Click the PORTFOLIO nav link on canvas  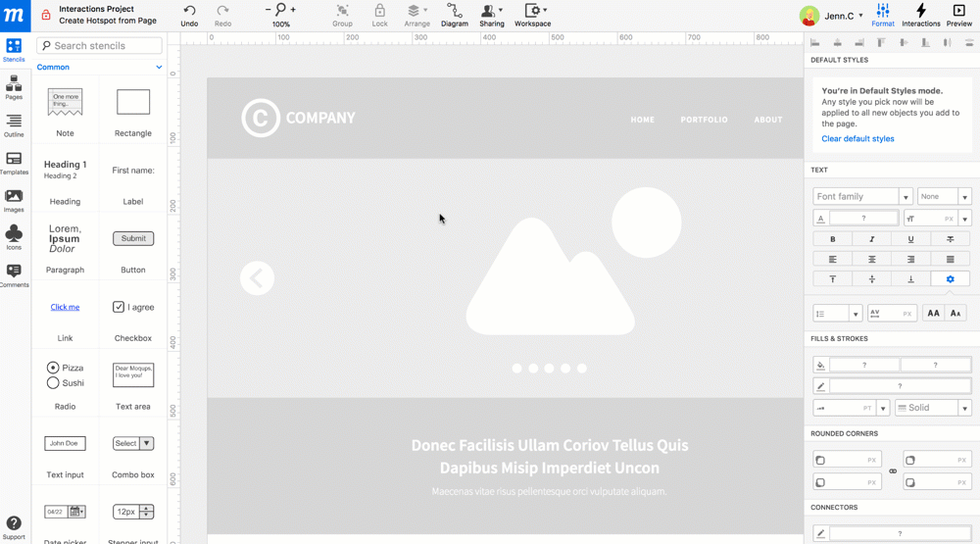(704, 120)
